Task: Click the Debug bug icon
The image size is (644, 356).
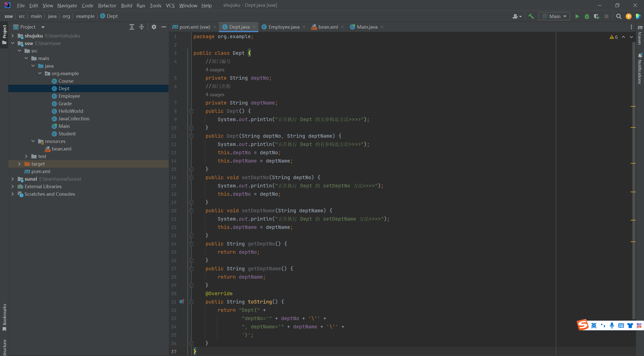Action: pos(587,16)
